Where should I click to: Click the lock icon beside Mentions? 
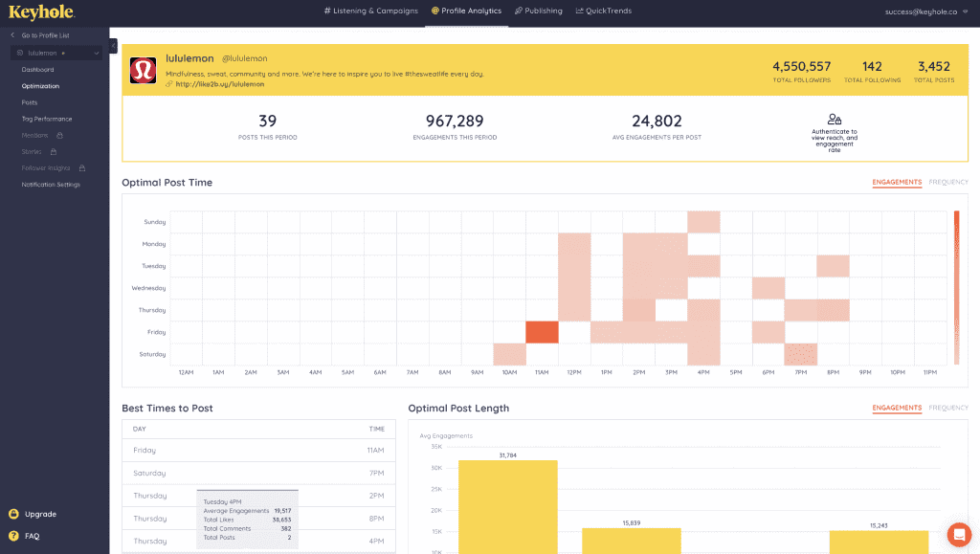(x=59, y=136)
